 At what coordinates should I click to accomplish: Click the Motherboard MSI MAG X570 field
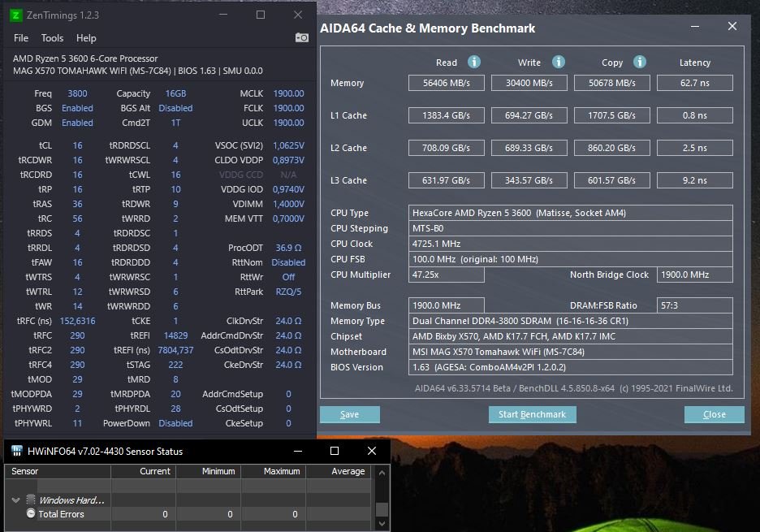click(571, 352)
